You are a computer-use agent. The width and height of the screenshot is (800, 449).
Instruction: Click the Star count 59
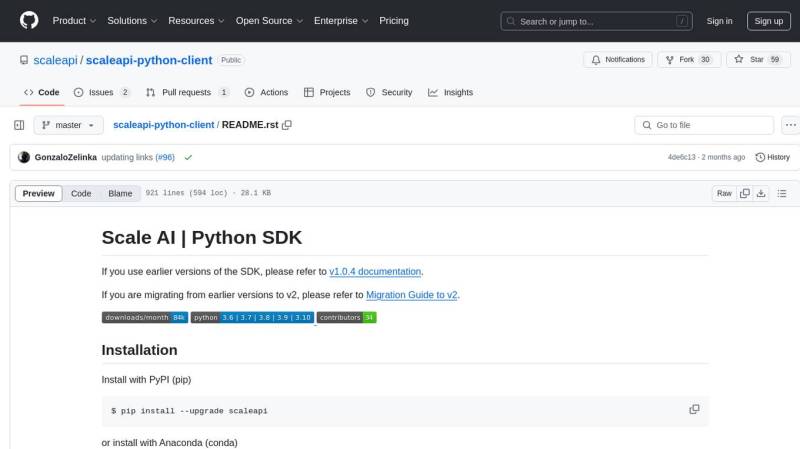pyautogui.click(x=774, y=60)
